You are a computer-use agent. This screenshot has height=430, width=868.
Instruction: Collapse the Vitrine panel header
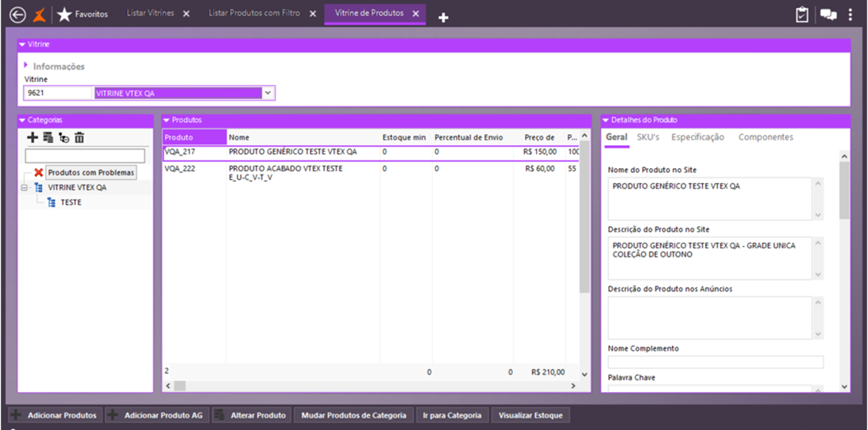coord(22,44)
